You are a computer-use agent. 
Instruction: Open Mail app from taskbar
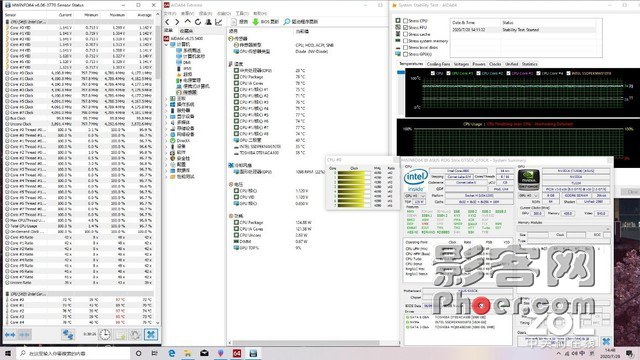[x=204, y=353]
